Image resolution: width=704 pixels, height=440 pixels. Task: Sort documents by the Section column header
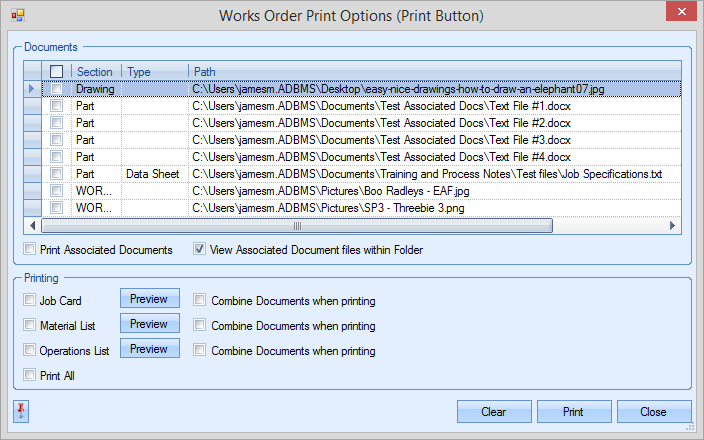[x=95, y=72]
